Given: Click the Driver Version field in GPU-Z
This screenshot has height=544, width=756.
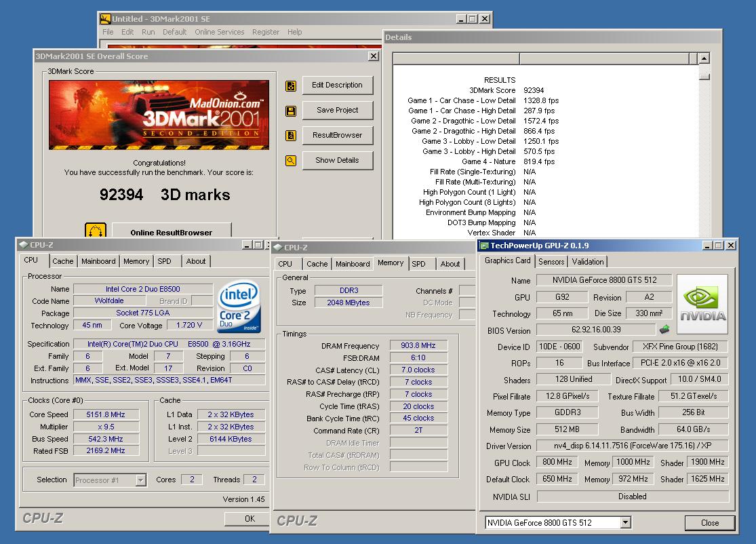Looking at the screenshot, I should click(633, 446).
